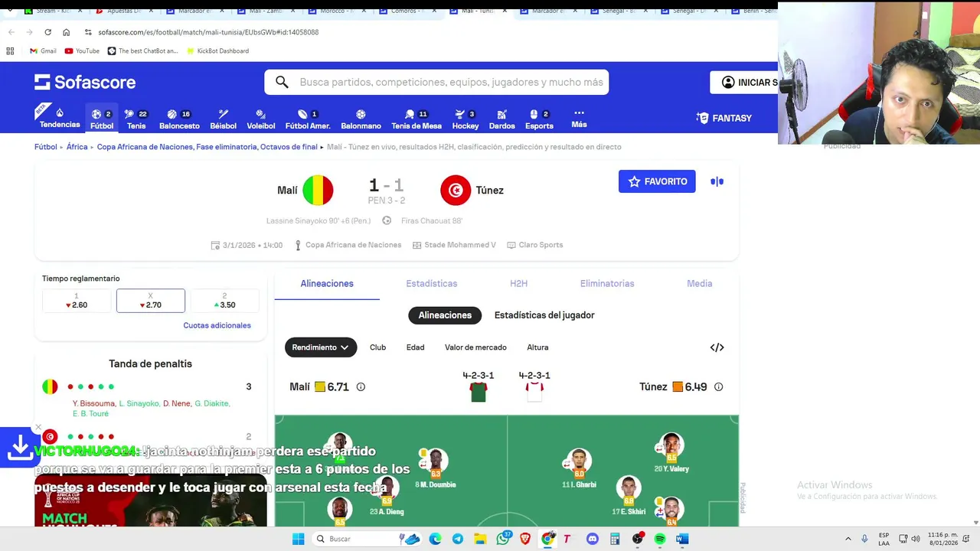Image resolution: width=980 pixels, height=551 pixels.
Task: Open the embed code icon
Action: click(x=717, y=347)
